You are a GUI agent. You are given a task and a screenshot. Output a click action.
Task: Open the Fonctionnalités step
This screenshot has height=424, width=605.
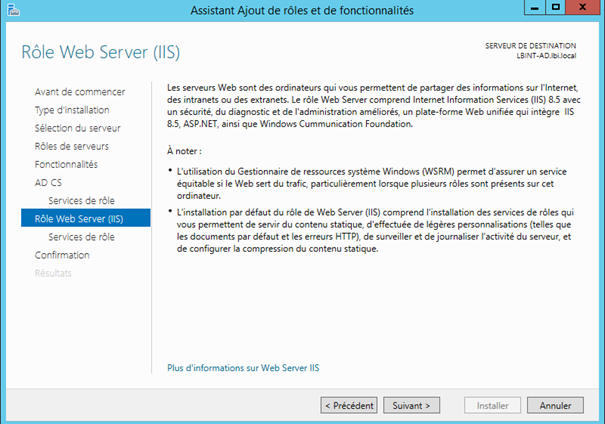tap(66, 164)
